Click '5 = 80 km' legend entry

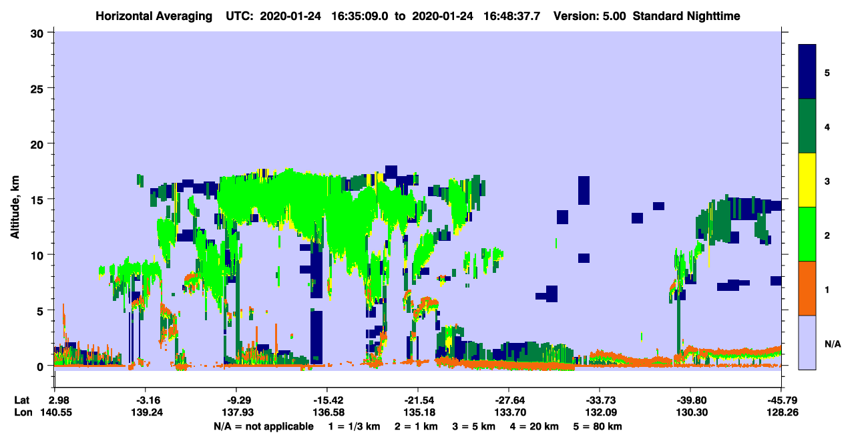pyautogui.click(x=597, y=426)
